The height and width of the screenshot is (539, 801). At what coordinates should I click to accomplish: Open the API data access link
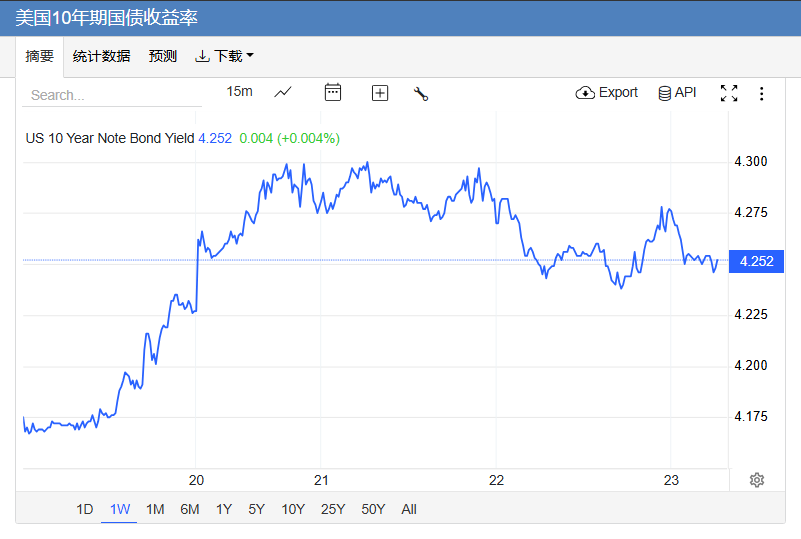677,92
